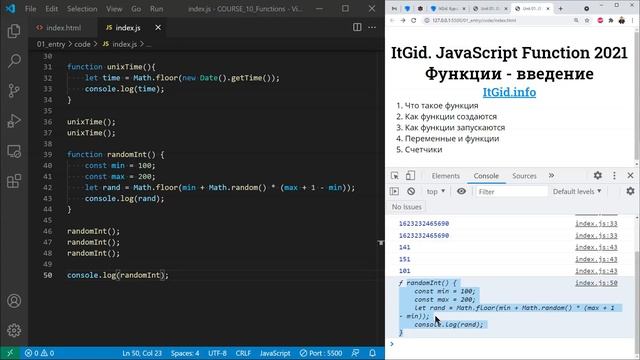The width and height of the screenshot is (640, 360).
Task: Toggle the live expression eye icon
Action: pyautogui.click(x=461, y=191)
